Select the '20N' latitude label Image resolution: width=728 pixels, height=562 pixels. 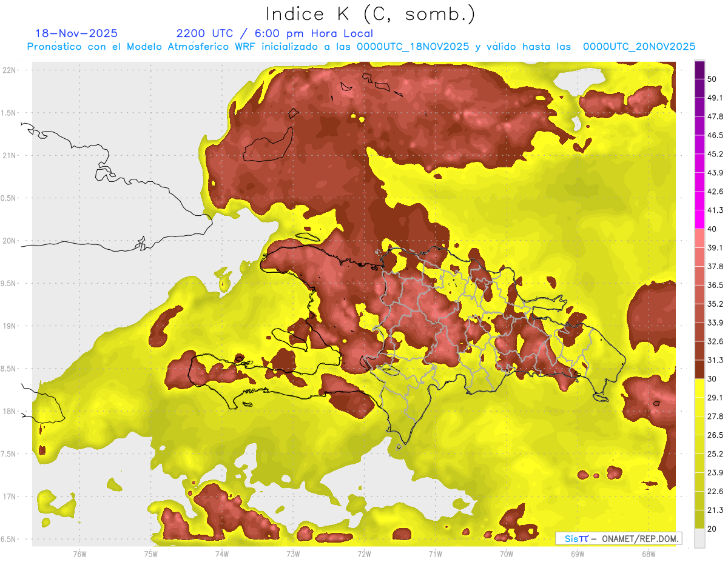pos(9,241)
